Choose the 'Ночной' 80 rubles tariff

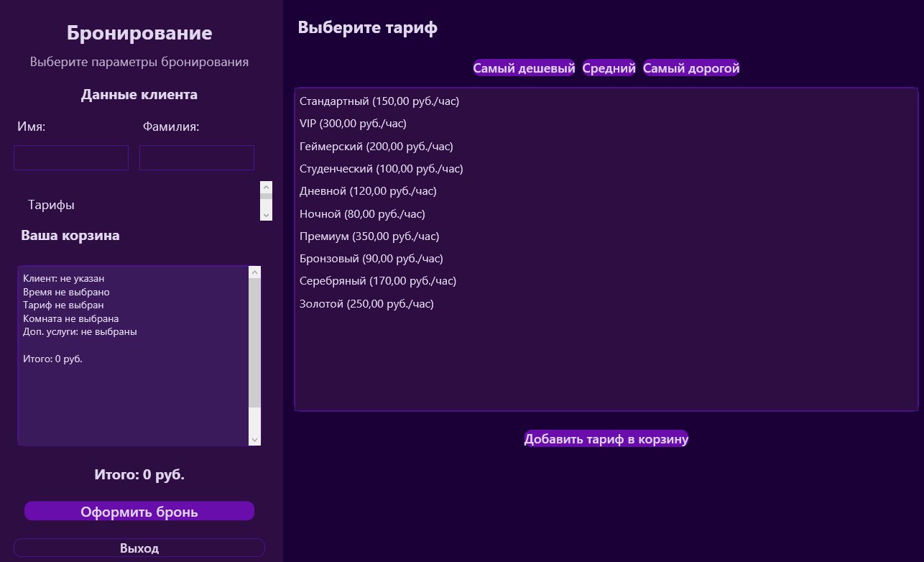(x=361, y=213)
